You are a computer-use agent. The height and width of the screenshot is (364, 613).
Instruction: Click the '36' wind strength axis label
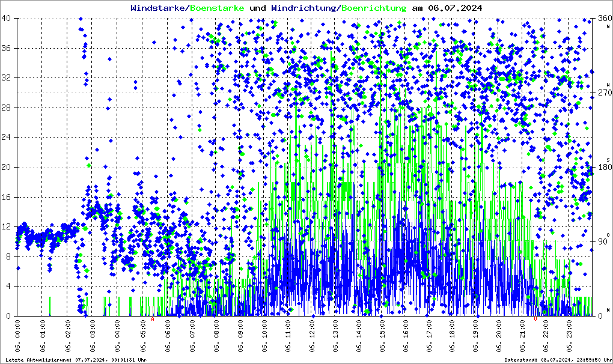point(6,48)
